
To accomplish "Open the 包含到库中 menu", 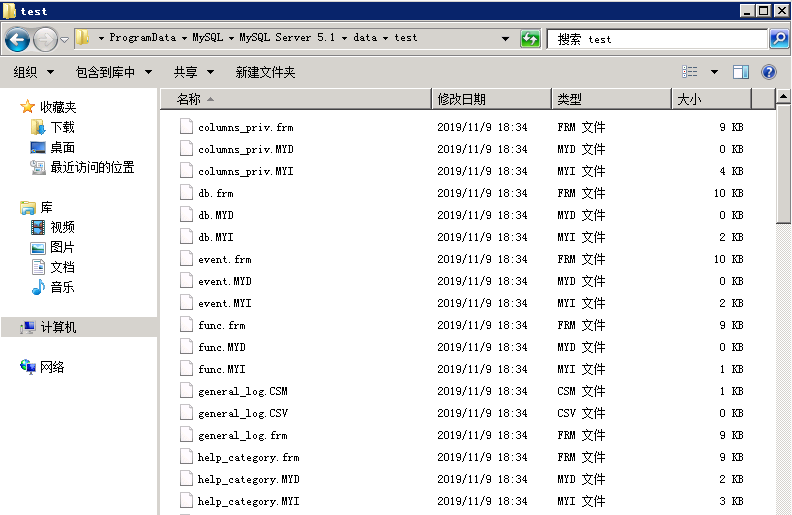I will (113, 72).
